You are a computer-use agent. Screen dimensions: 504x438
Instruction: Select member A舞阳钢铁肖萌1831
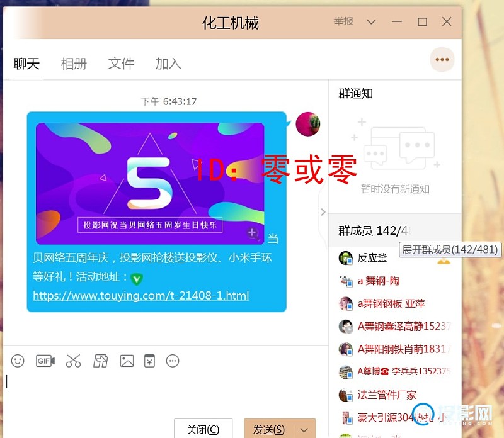coord(404,349)
